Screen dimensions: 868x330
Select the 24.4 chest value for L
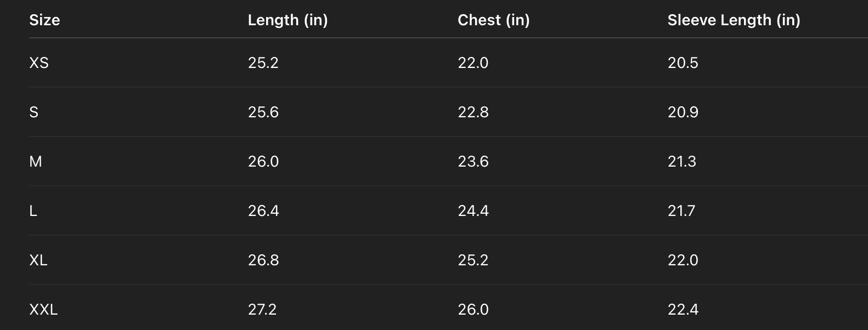473,211
